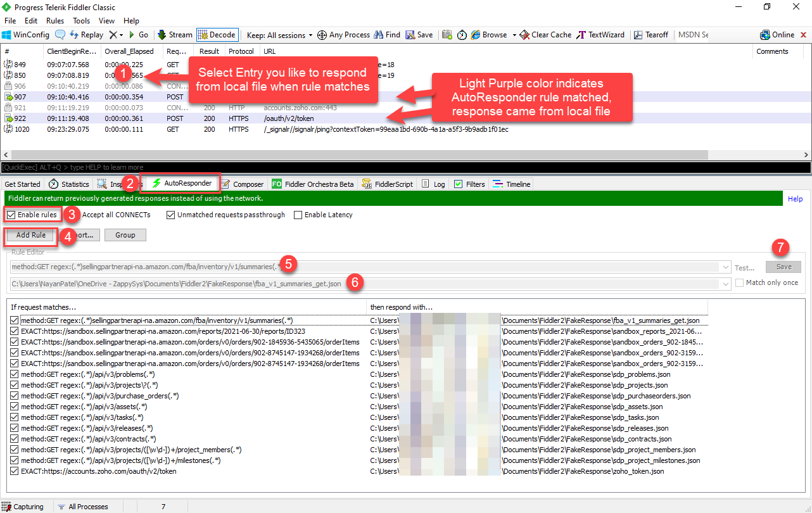Replay the selected sessions
Viewport: 812px width, 513px height.
87,35
